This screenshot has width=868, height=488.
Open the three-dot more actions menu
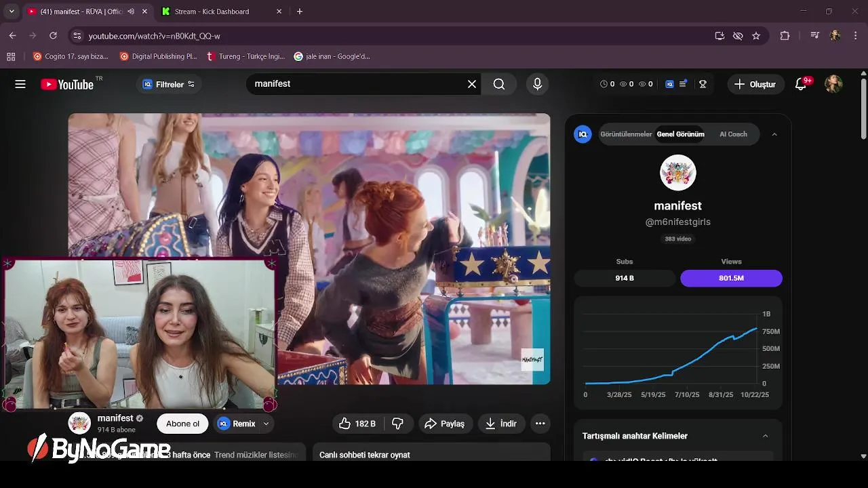coord(540,424)
